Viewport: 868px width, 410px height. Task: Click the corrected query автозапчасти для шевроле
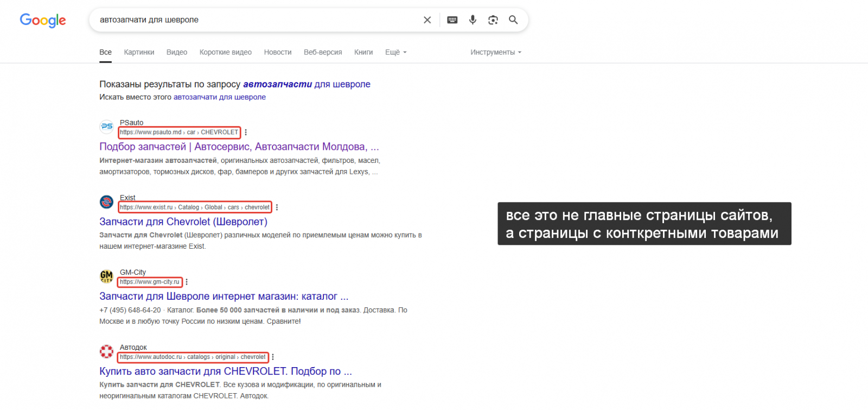tap(307, 84)
